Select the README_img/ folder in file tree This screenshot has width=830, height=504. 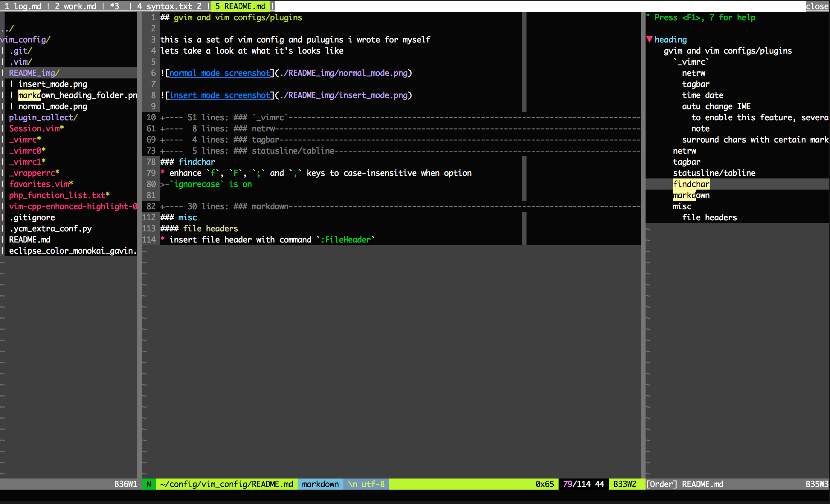tap(34, 73)
